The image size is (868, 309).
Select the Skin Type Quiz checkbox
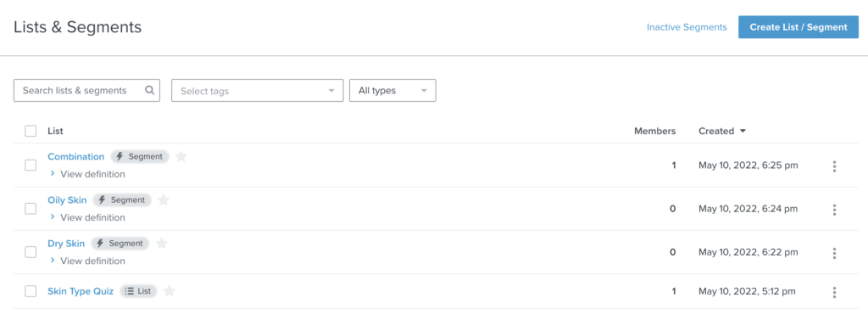tap(31, 291)
